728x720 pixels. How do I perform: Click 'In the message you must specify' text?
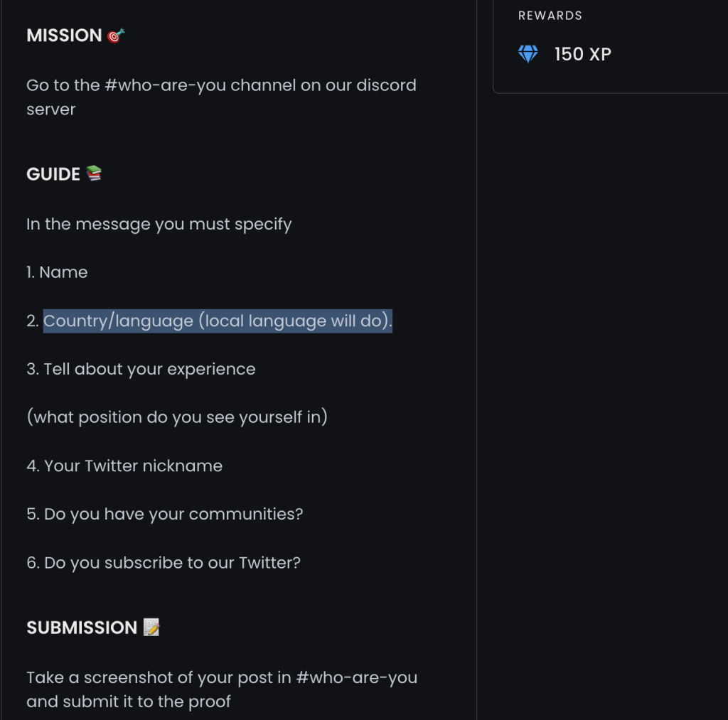point(159,225)
